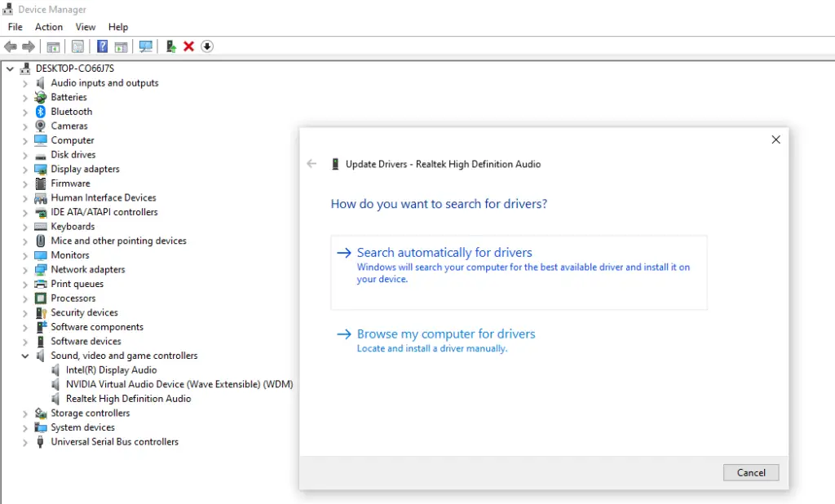The height and width of the screenshot is (504, 835).
Task: Select the Keyboards label in the tree
Action: [x=73, y=227]
